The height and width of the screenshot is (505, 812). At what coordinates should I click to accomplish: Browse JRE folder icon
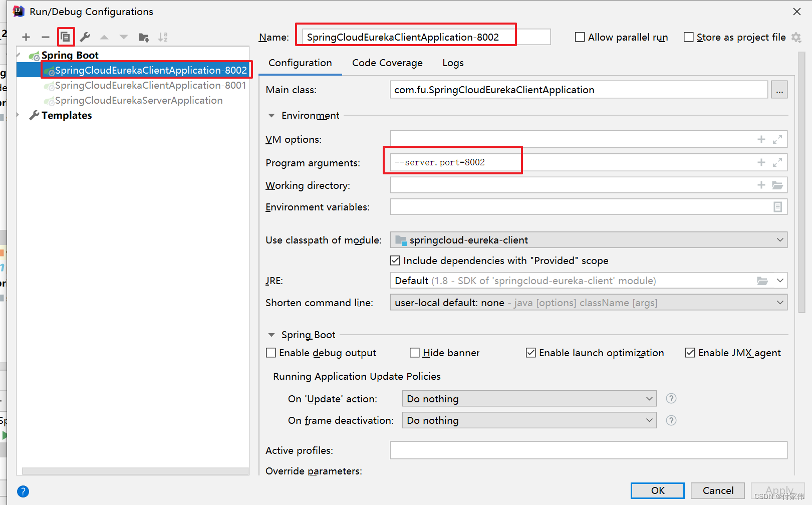762,281
